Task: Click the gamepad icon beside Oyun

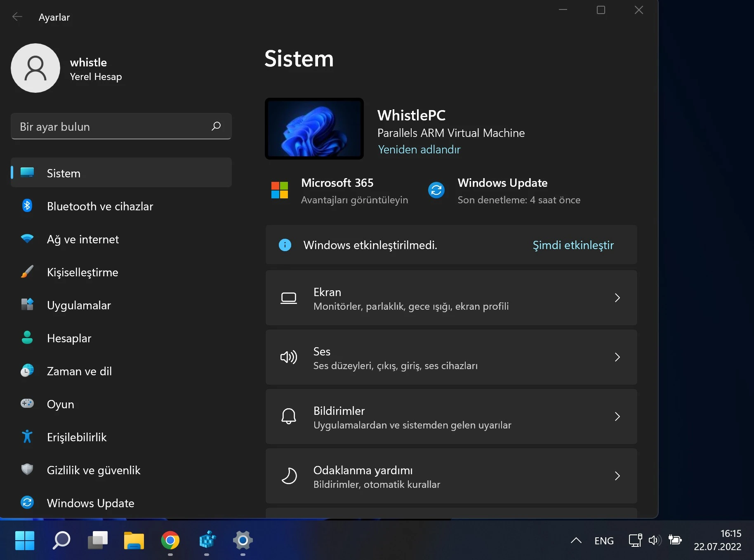Action: click(27, 403)
